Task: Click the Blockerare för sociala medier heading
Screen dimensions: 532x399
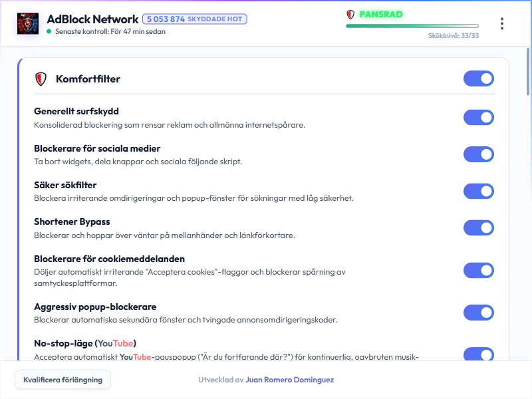Action: tap(97, 148)
